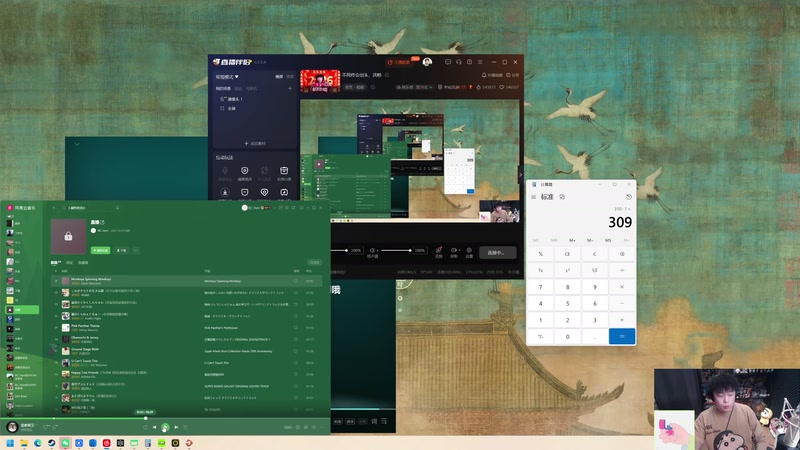
Task: Click the headset support icon in streaming app
Action: pos(459,62)
